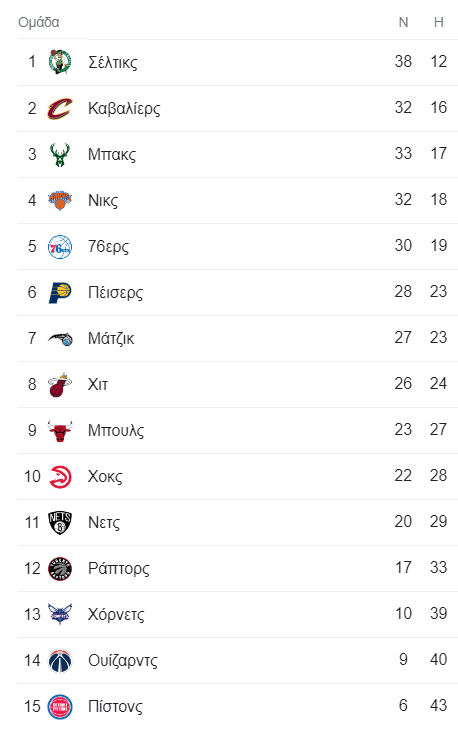
Task: Click the Chicago Bulls logo
Action: coord(60,431)
